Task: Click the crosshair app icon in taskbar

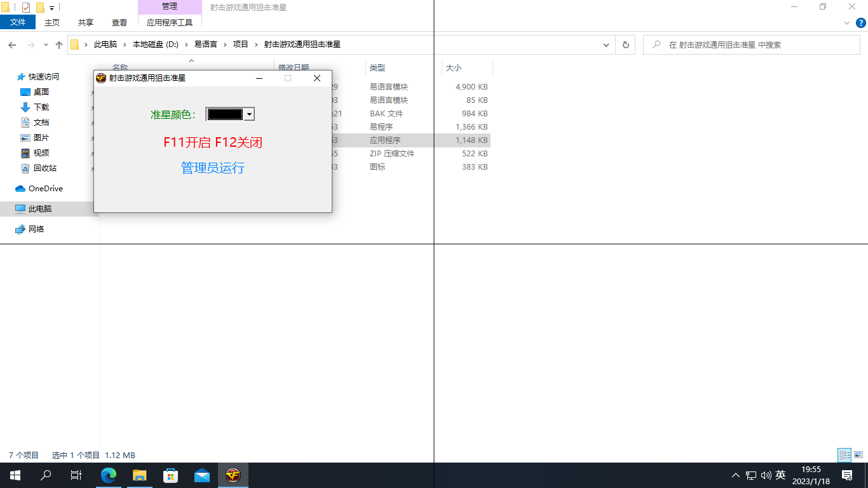Action: click(x=233, y=475)
